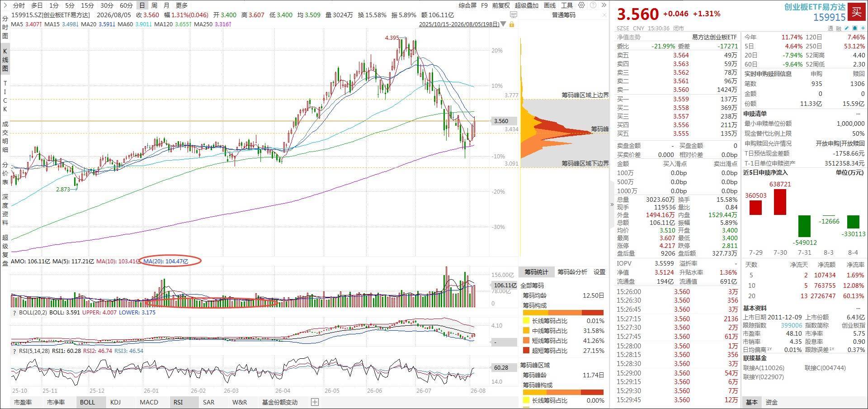The image size is (868, 409).
Task: Switch to the MACD indicator tab
Action: (x=149, y=402)
